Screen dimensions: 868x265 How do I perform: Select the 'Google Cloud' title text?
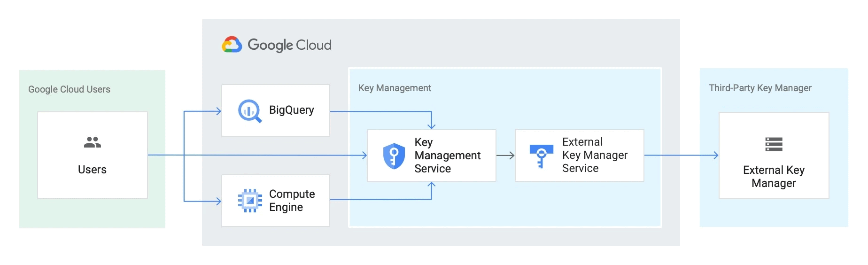point(289,45)
